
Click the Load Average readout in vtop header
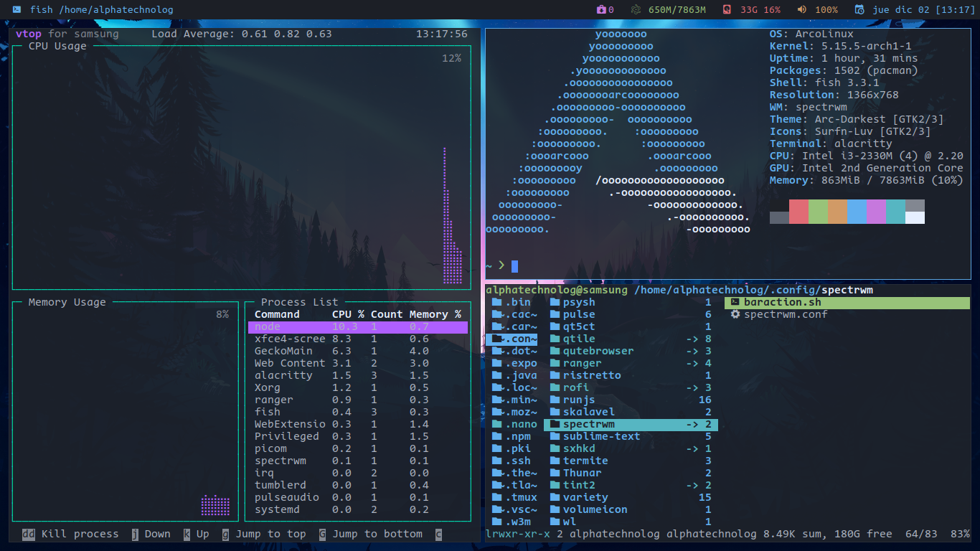(242, 34)
